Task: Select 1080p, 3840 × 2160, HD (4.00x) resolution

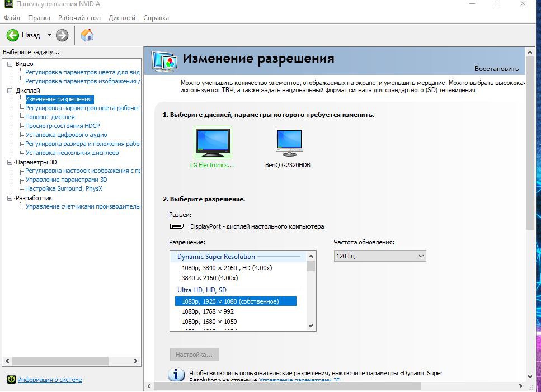Action: pos(227,268)
